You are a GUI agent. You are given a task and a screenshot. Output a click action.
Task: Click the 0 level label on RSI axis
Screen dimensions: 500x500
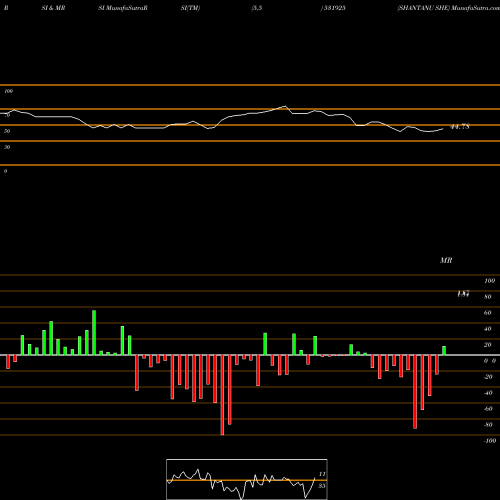tap(5, 171)
